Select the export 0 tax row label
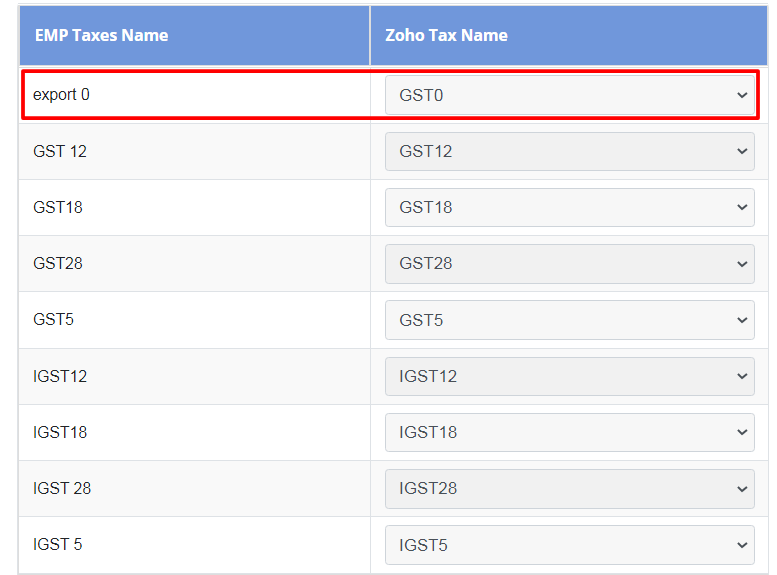 click(61, 94)
